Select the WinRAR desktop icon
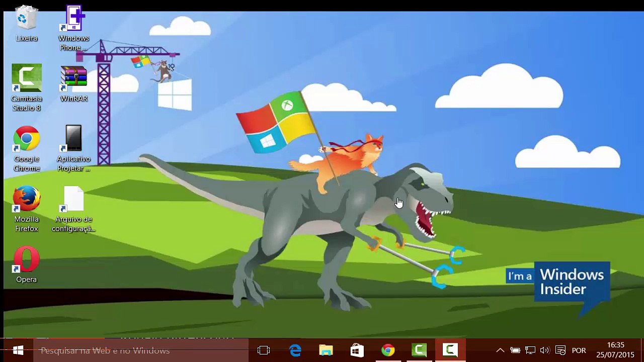The height and width of the screenshot is (362, 644). (x=73, y=83)
